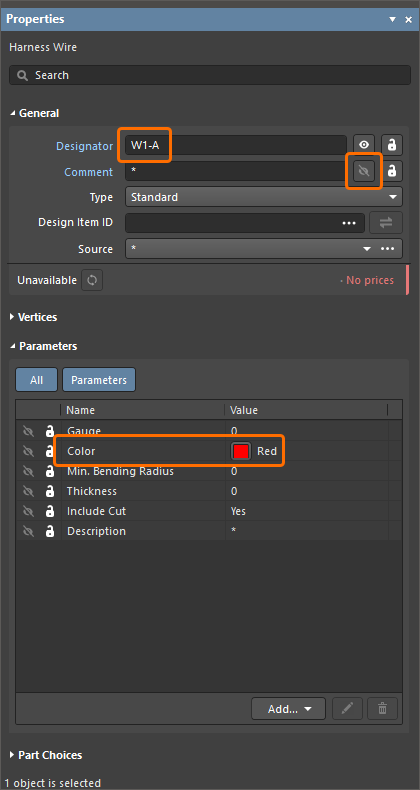Open the Add... parameter button
This screenshot has width=420, height=790.
point(289,709)
